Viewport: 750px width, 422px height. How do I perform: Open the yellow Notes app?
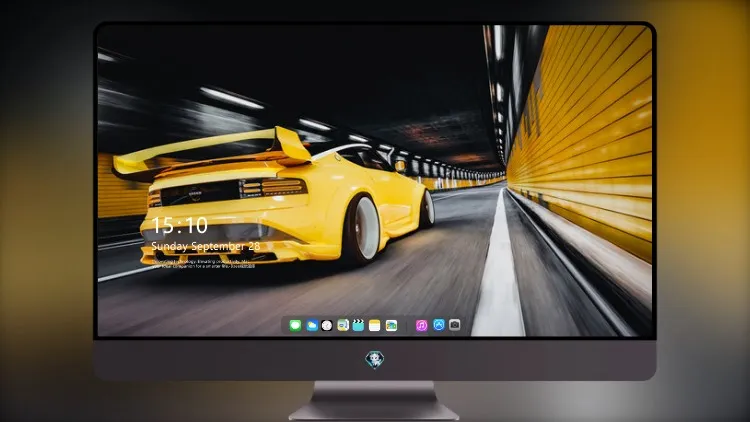375,325
